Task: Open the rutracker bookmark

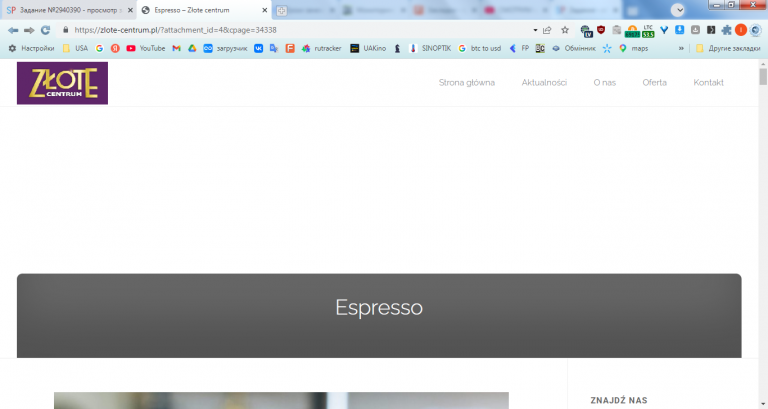Action: tap(321, 48)
